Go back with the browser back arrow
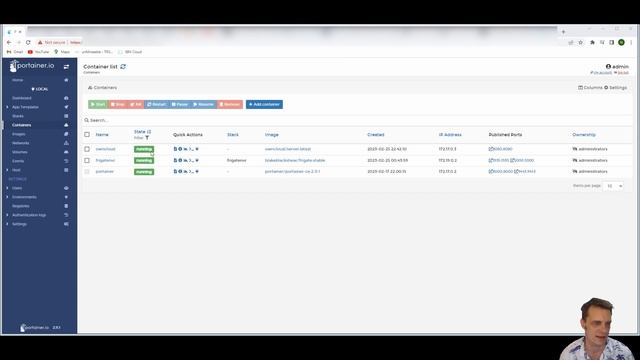The width and height of the screenshot is (640, 360). (x=9, y=42)
